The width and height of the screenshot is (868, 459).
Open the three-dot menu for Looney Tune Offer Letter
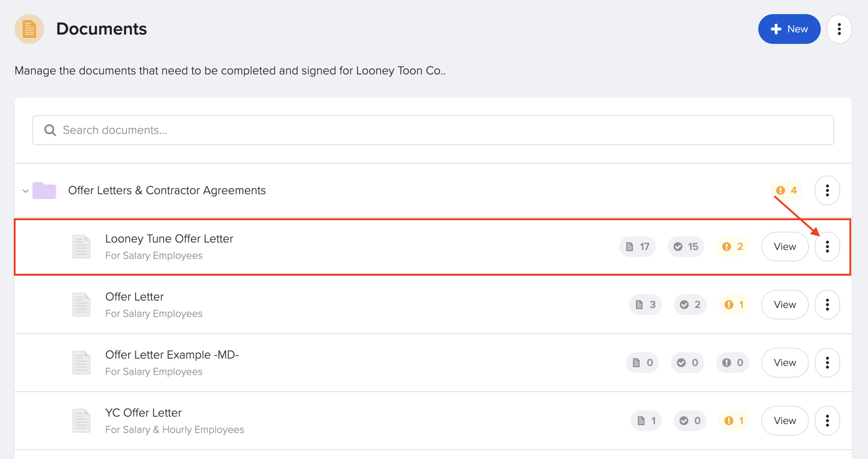click(x=827, y=246)
